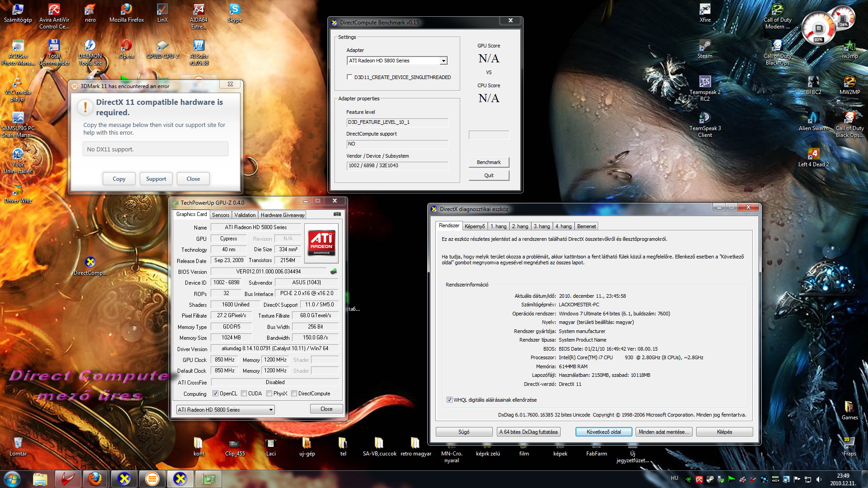Screen dimensions: 868x488
Task: Open DAEMON Tools Lite shortcut
Action: (x=90, y=52)
